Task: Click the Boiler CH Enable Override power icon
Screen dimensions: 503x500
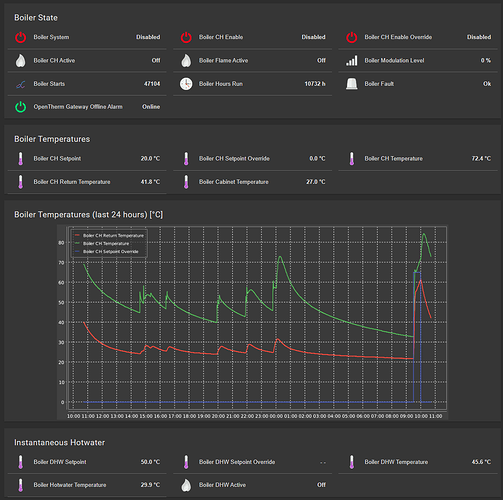Action: 352,37
